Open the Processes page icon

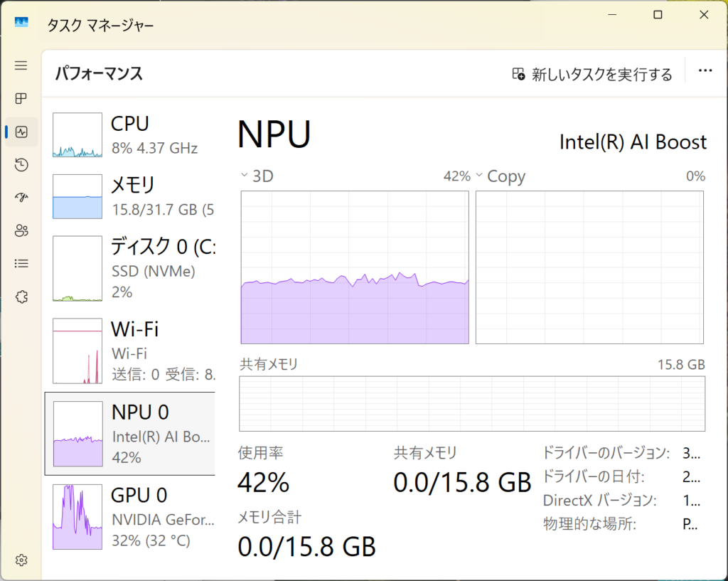pos(21,99)
